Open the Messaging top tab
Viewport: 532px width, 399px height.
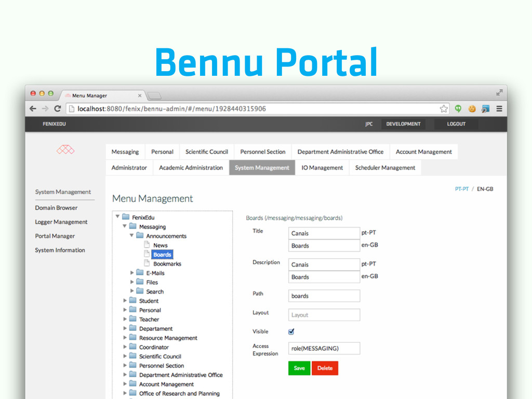click(x=125, y=152)
